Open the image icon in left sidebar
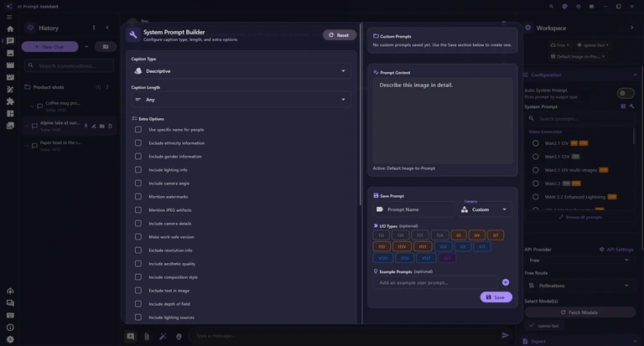The width and height of the screenshot is (644, 346). (10, 53)
